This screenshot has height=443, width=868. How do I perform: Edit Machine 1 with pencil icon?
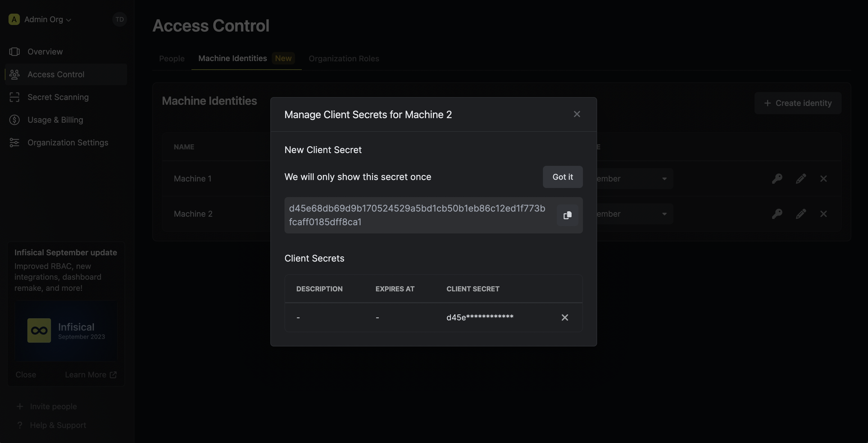click(x=801, y=179)
